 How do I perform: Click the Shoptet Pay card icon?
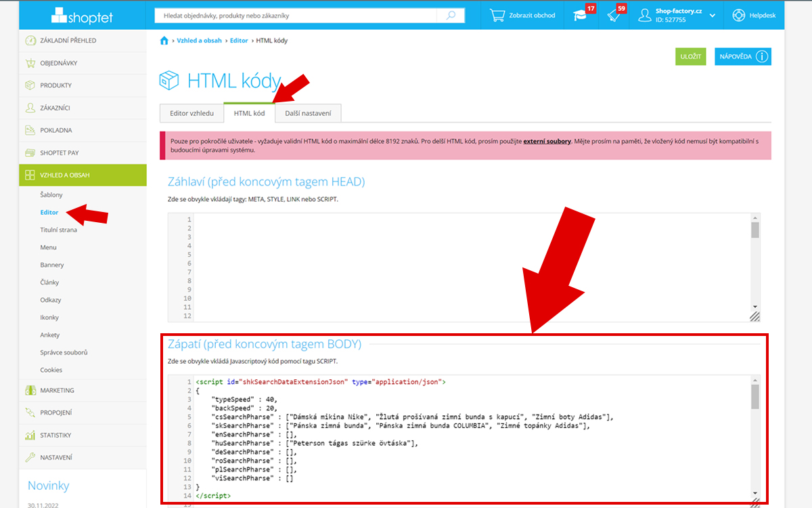pos(30,152)
